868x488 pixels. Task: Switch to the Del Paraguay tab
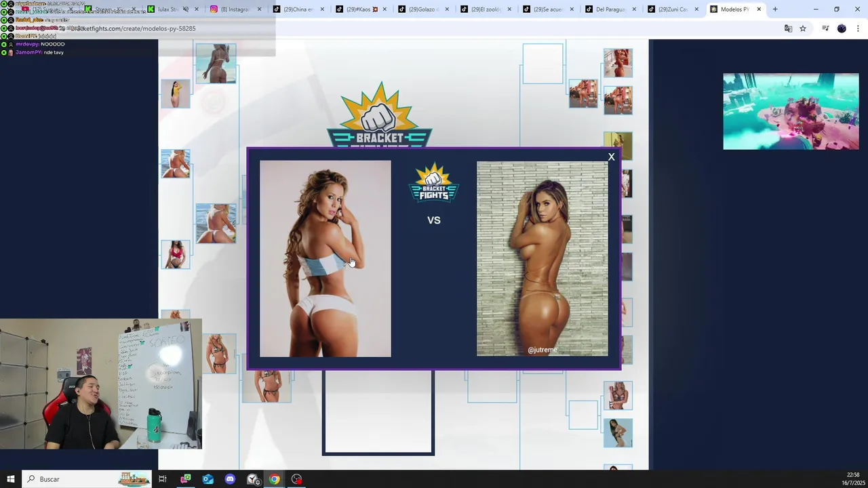tap(609, 9)
